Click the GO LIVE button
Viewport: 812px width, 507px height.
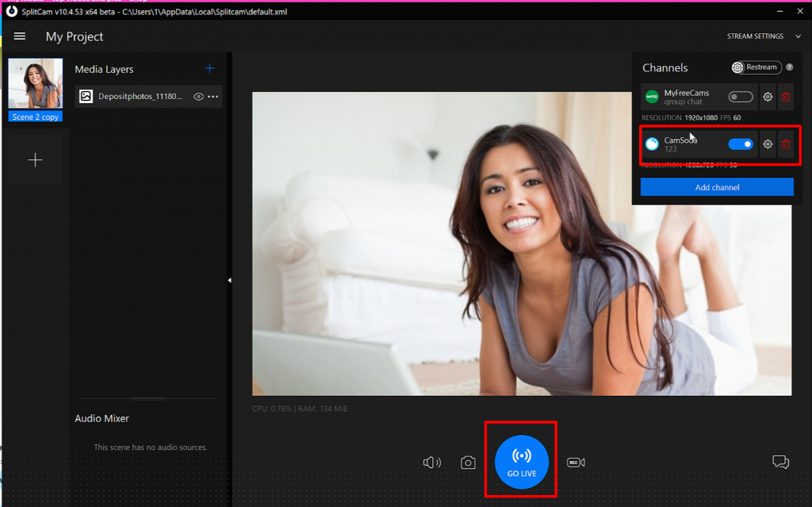coord(522,462)
